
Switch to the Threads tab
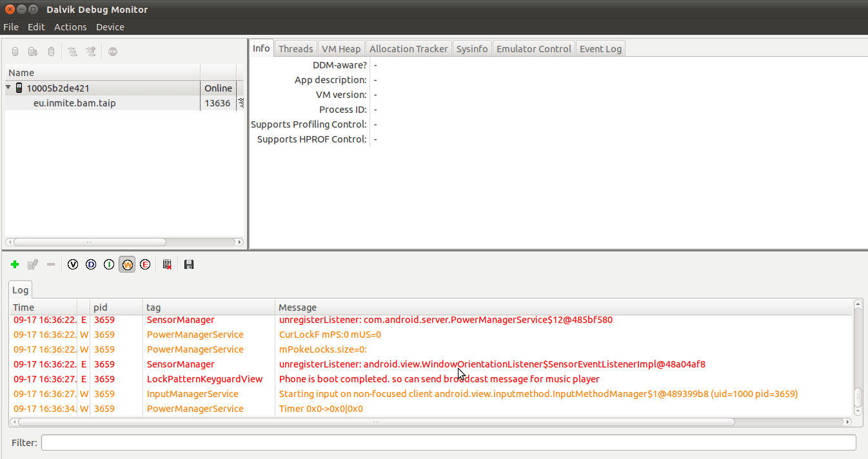pos(295,49)
